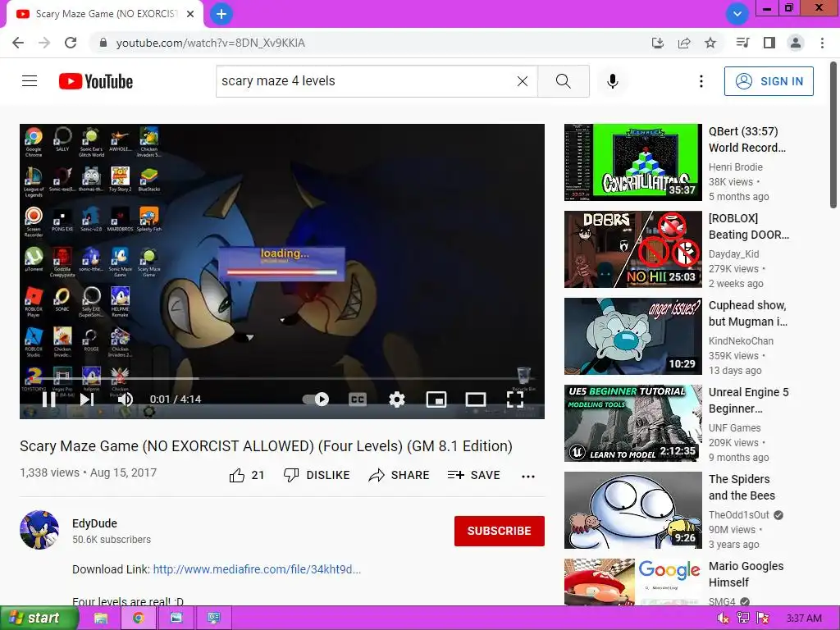
Task: Toggle the browser side panel
Action: (x=769, y=43)
